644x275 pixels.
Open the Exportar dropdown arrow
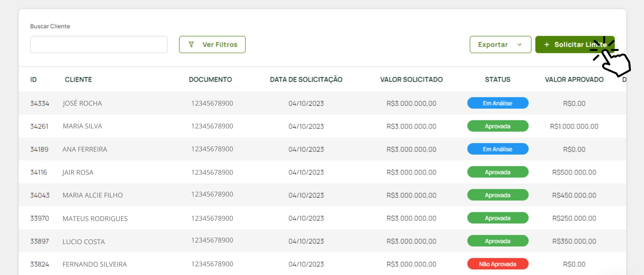coord(520,45)
